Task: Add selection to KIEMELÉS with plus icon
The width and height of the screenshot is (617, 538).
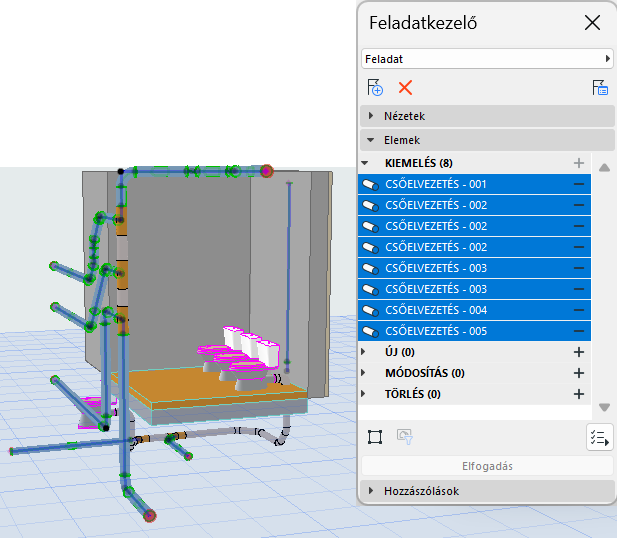Action: (578, 163)
